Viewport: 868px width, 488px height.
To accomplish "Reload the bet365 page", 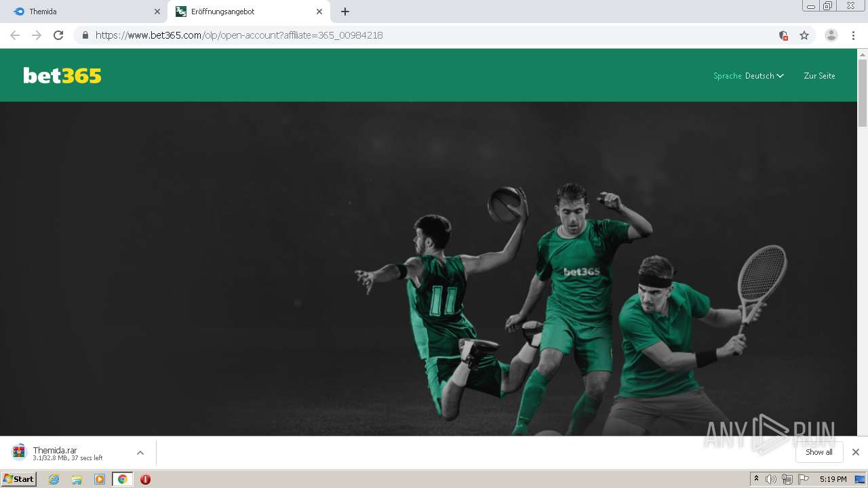I will pyautogui.click(x=58, y=35).
